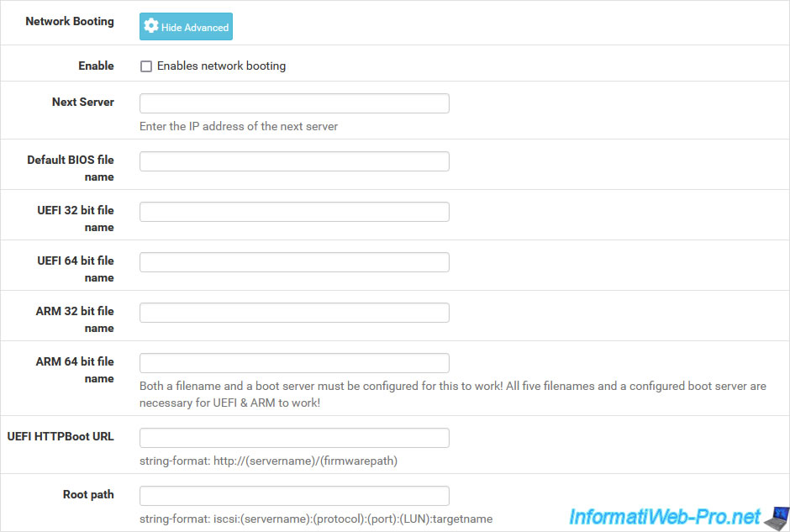Tick the Enables network booting checkbox
This screenshot has height=532, width=790.
click(x=146, y=66)
